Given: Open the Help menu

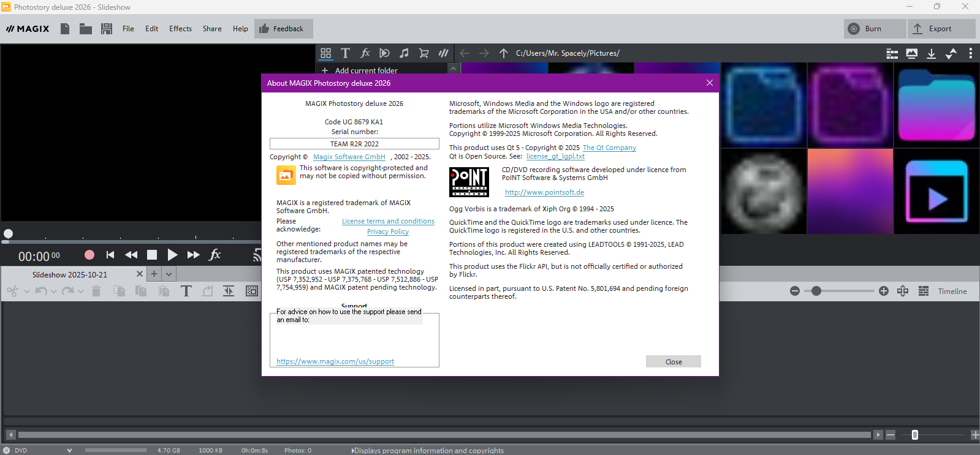Looking at the screenshot, I should (x=240, y=29).
